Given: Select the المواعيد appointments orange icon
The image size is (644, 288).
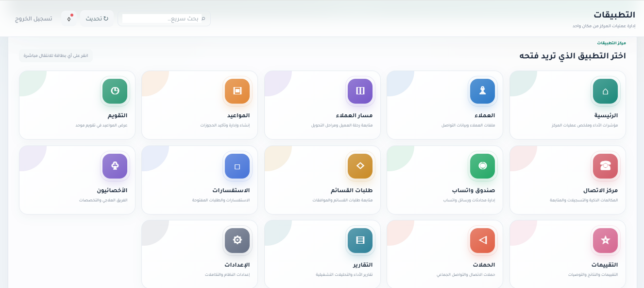Looking at the screenshot, I should [237, 91].
